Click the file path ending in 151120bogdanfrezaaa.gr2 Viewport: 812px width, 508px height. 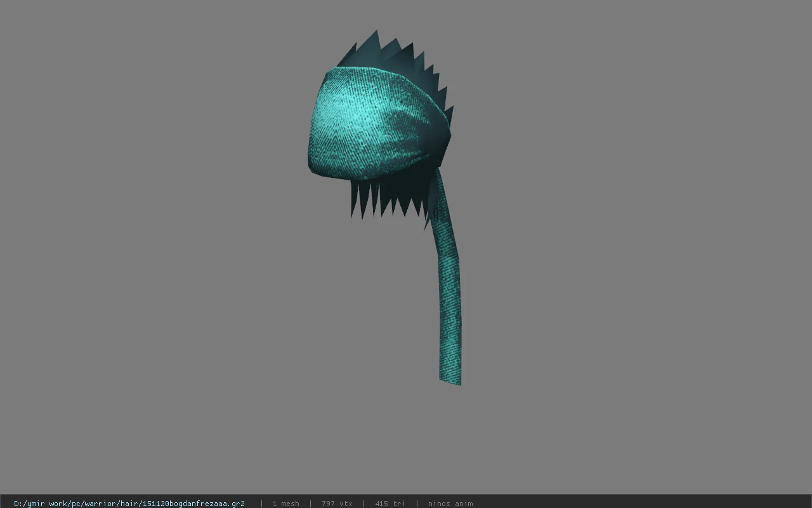pos(129,504)
